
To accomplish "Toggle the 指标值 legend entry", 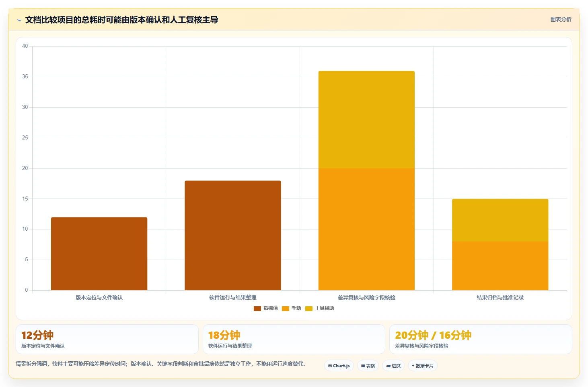I will point(266,308).
